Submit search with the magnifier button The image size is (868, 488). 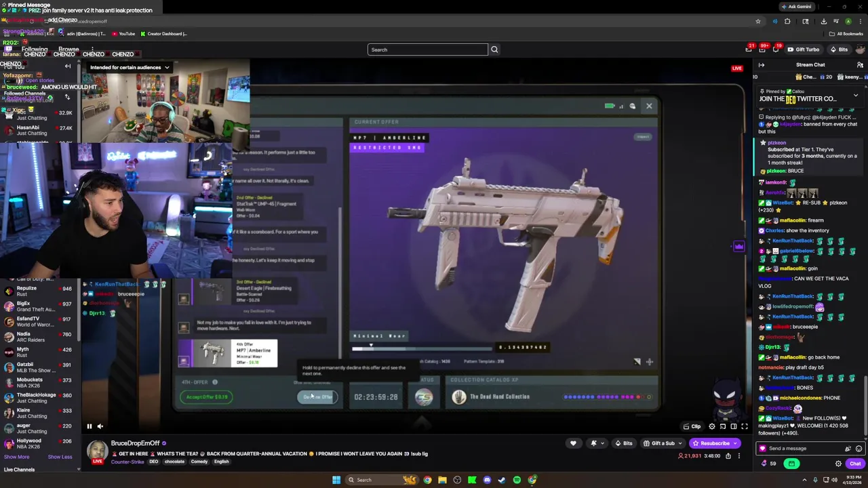(494, 49)
